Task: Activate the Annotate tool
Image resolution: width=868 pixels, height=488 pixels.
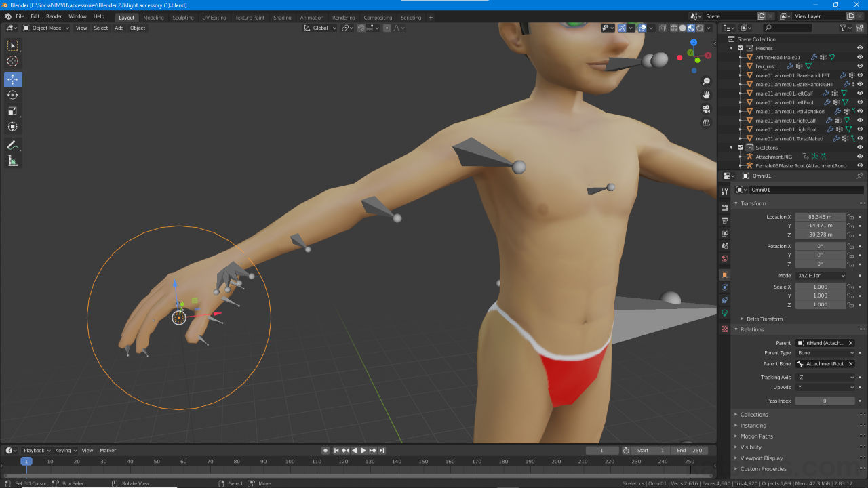Action: tap(12, 145)
